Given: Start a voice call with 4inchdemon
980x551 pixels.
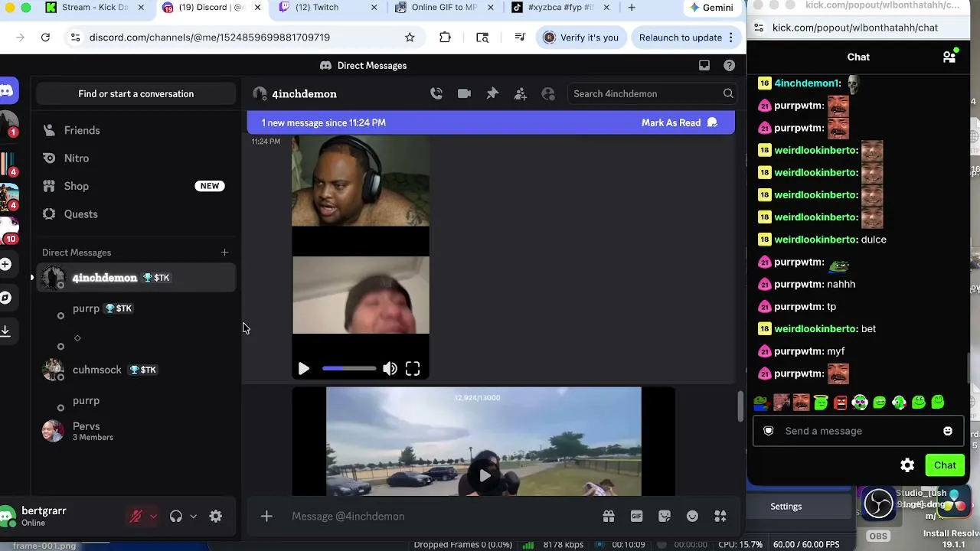Looking at the screenshot, I should tap(436, 93).
